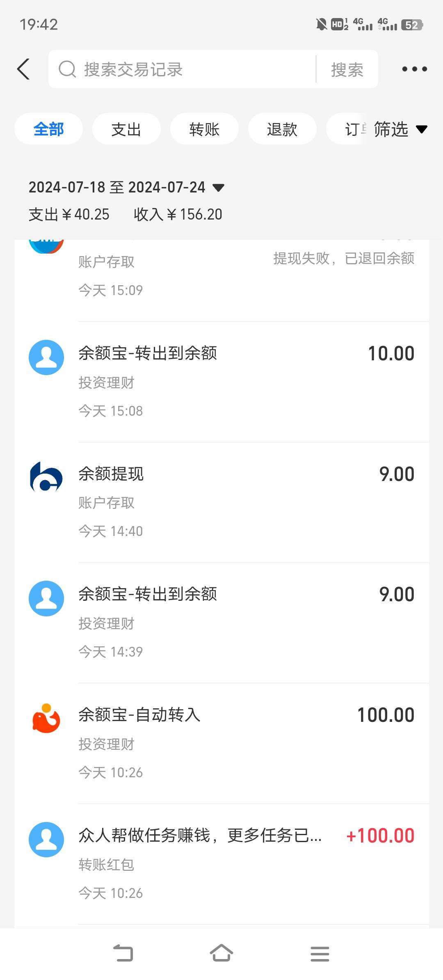Tap the magnifier search icon
This screenshot has width=443, height=980.
[67, 69]
